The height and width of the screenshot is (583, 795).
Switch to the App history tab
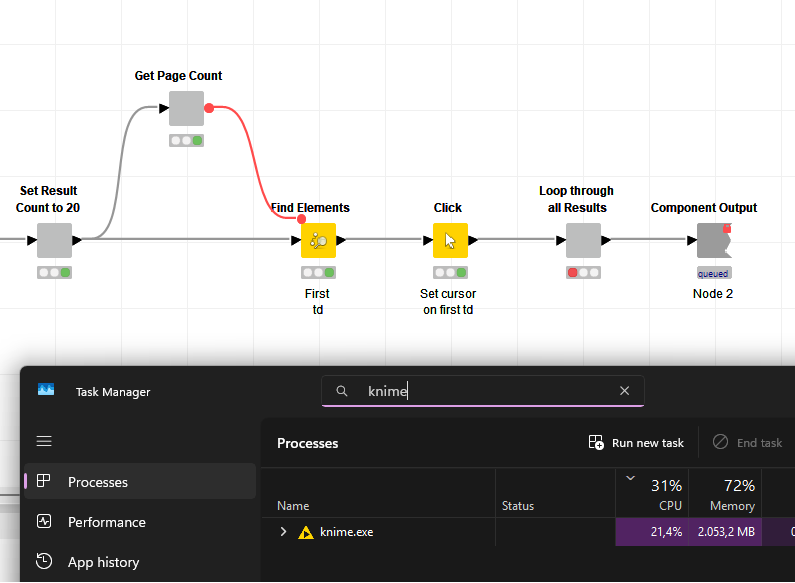click(x=140, y=562)
